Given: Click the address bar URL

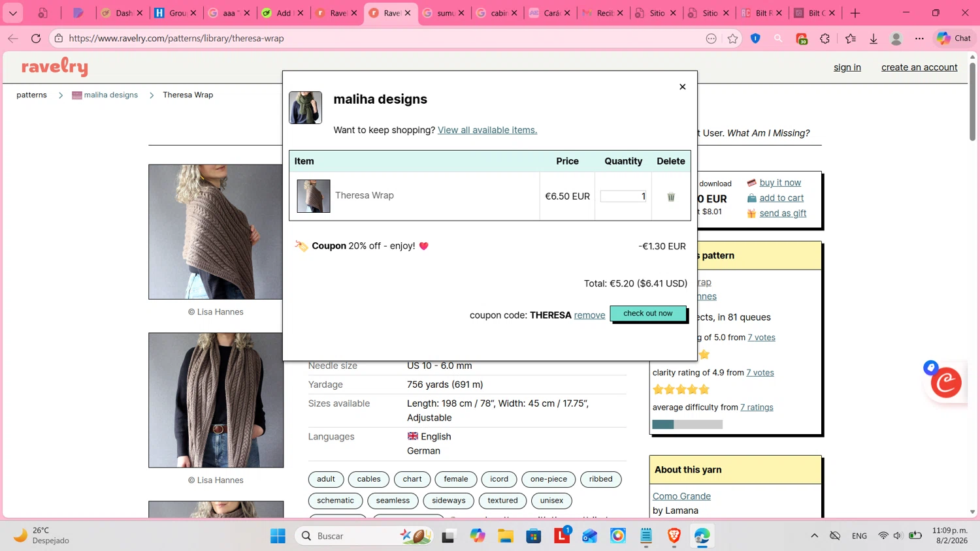Looking at the screenshot, I should (x=176, y=39).
